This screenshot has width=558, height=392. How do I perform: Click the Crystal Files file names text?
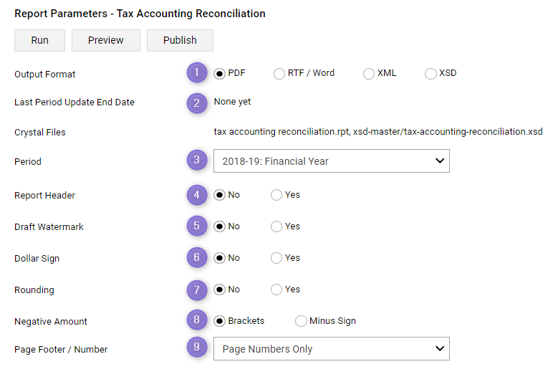[x=378, y=132]
